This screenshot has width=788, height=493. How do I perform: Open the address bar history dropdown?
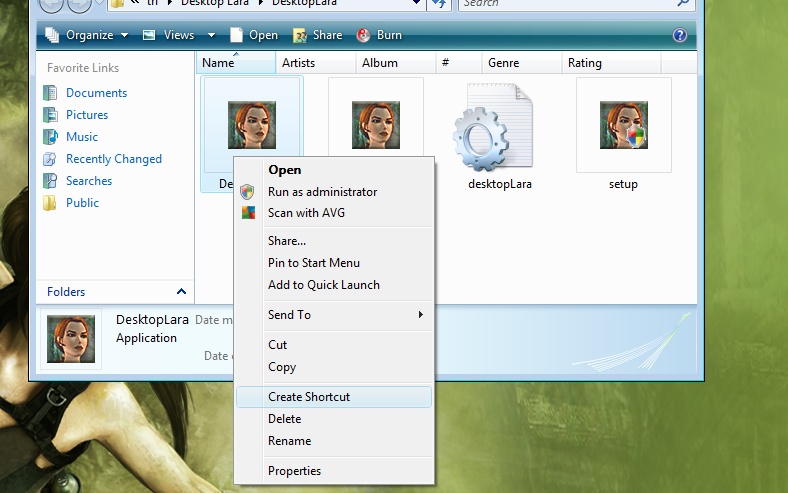click(x=416, y=3)
